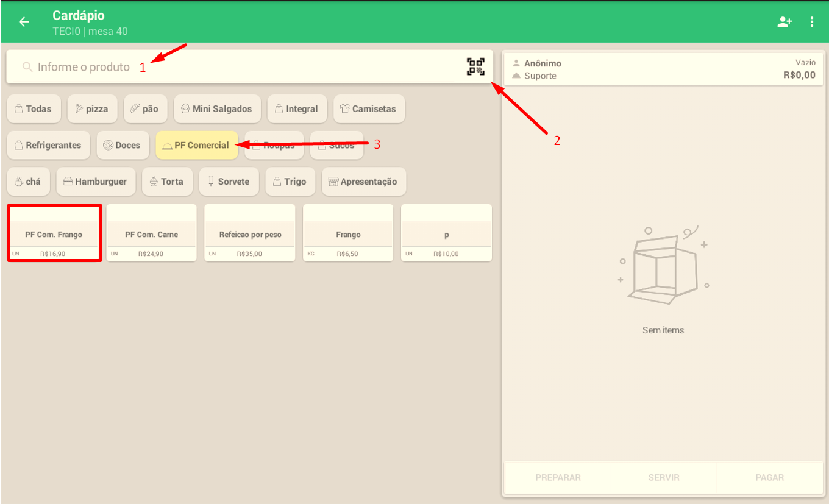829x504 pixels.
Task: Select the Torta category
Action: coord(167,182)
